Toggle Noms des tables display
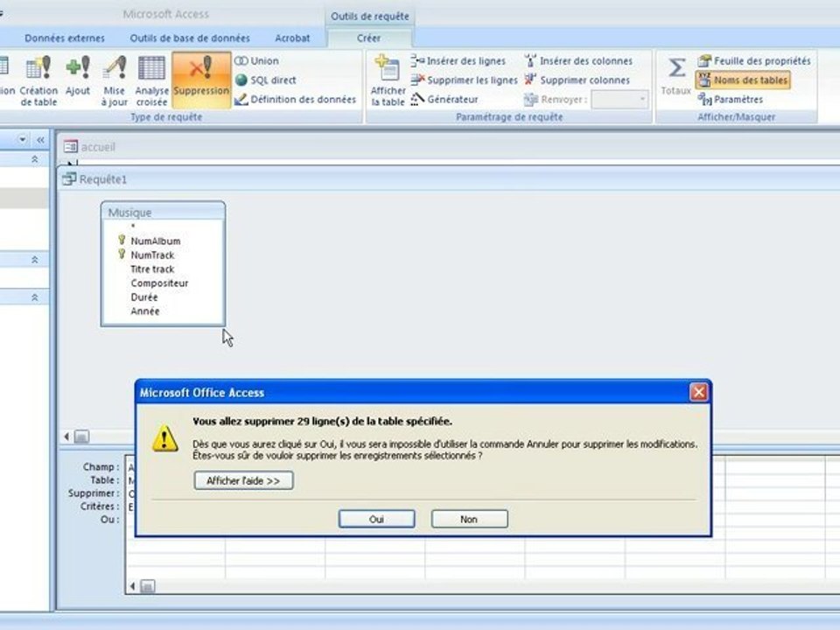 (x=743, y=80)
